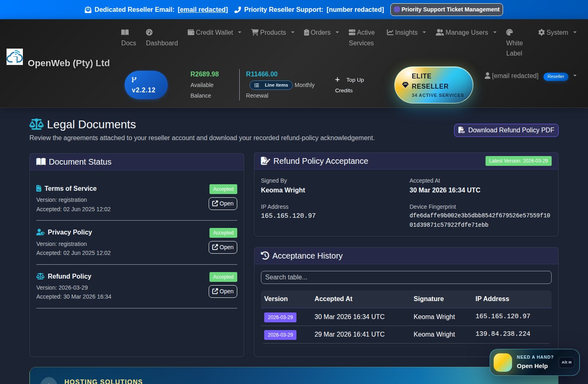Screen dimensions: 588x384
Task: Click the Hosting Solutions heading
Action: pos(103,381)
